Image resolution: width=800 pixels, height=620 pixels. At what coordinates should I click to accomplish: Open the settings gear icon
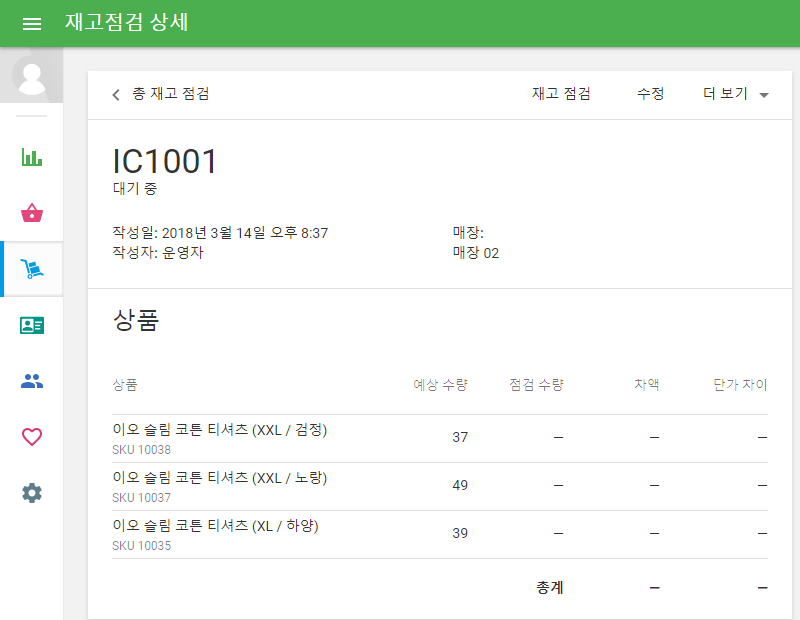coord(32,493)
